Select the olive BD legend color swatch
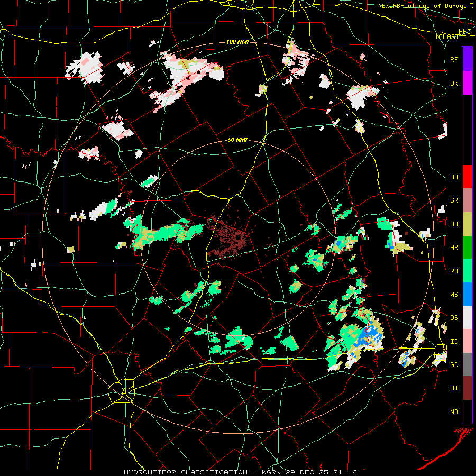The width and height of the screenshot is (476, 476). pos(467,224)
